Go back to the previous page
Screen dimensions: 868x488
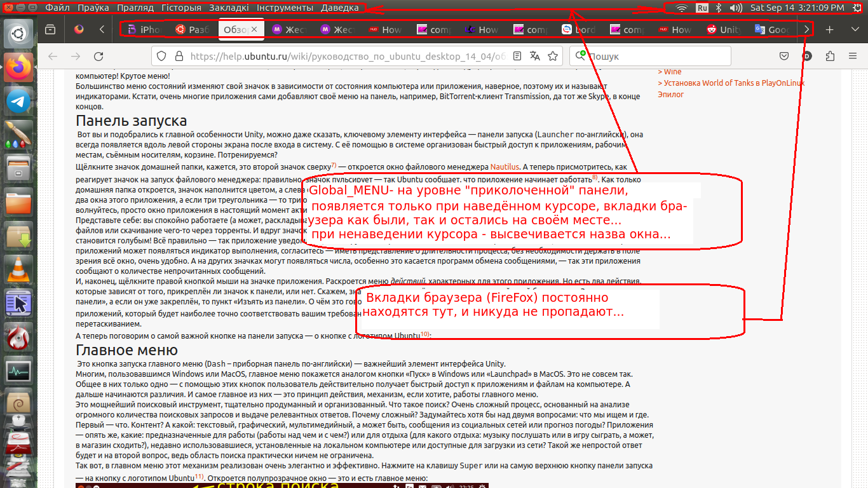53,56
